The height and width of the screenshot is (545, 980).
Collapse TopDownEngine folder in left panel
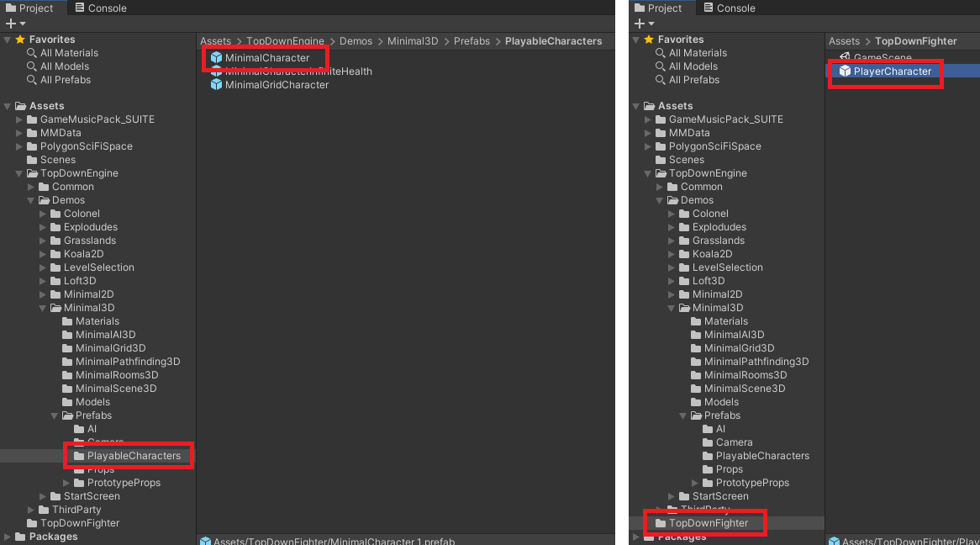[19, 173]
